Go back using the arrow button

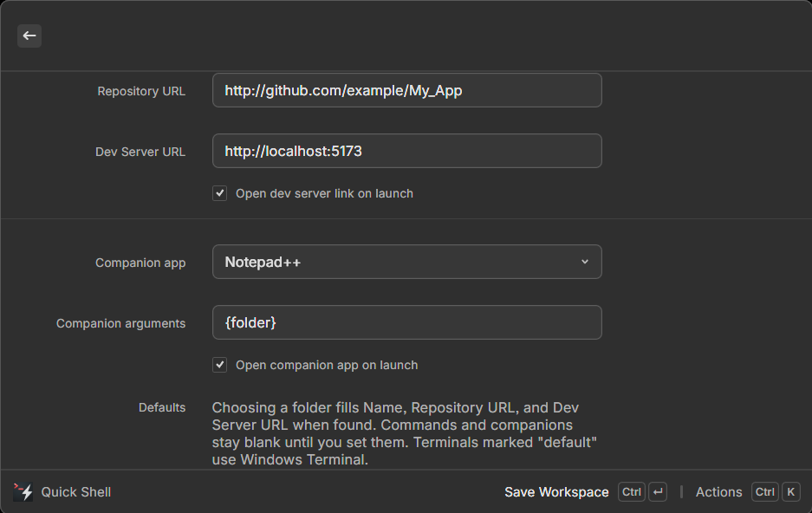point(29,36)
